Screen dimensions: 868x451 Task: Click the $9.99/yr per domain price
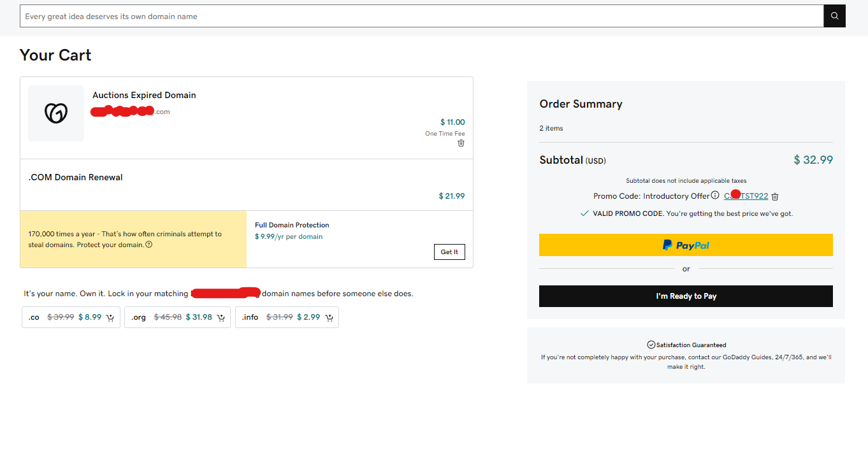coord(289,236)
